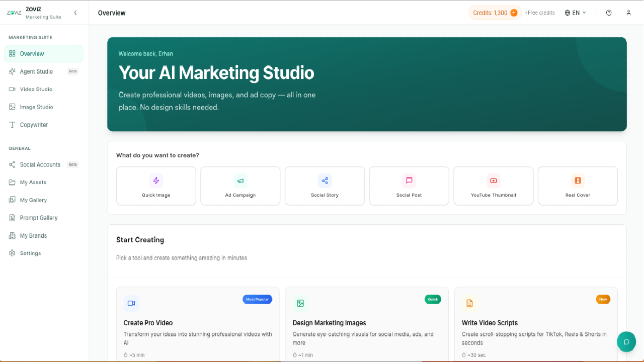Click the Credits: 1,300 pill
The height and width of the screenshot is (362, 644).
pyautogui.click(x=495, y=13)
